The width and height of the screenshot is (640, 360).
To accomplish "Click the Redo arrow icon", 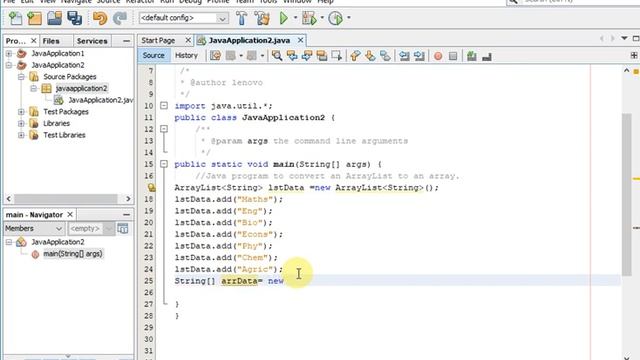I will point(120,18).
